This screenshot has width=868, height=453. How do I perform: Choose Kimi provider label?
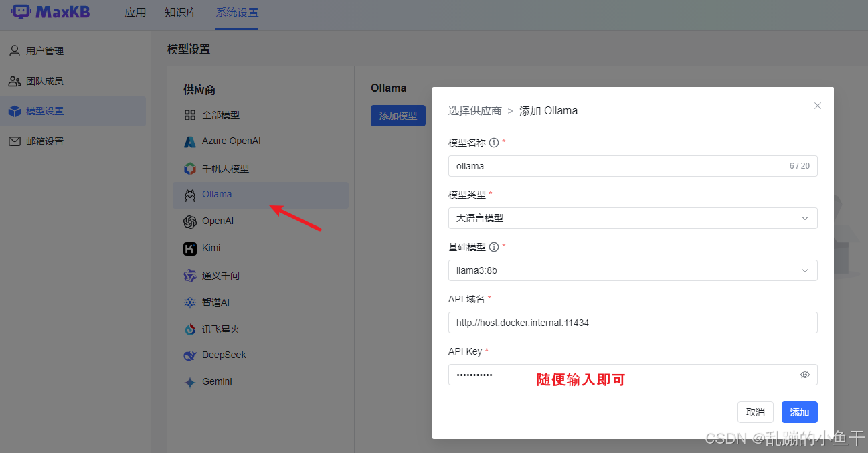tap(211, 248)
